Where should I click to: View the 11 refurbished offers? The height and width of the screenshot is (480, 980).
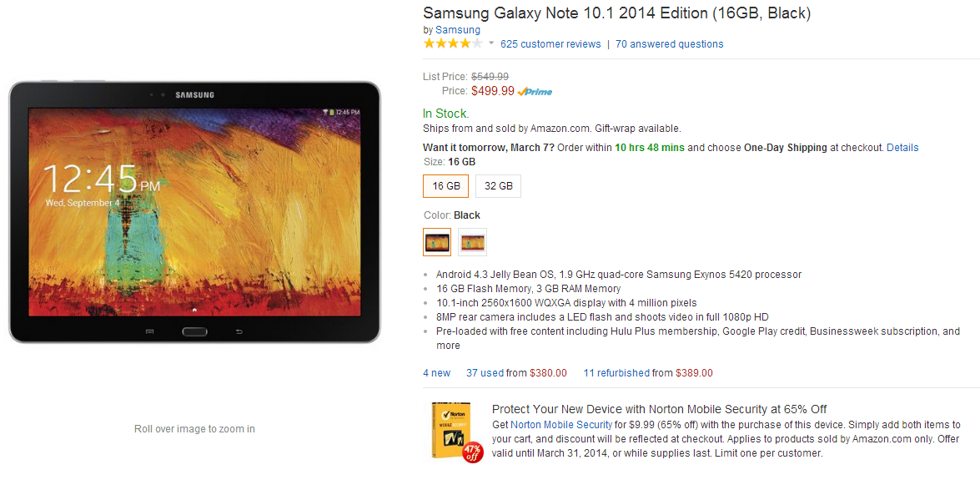coord(616,373)
